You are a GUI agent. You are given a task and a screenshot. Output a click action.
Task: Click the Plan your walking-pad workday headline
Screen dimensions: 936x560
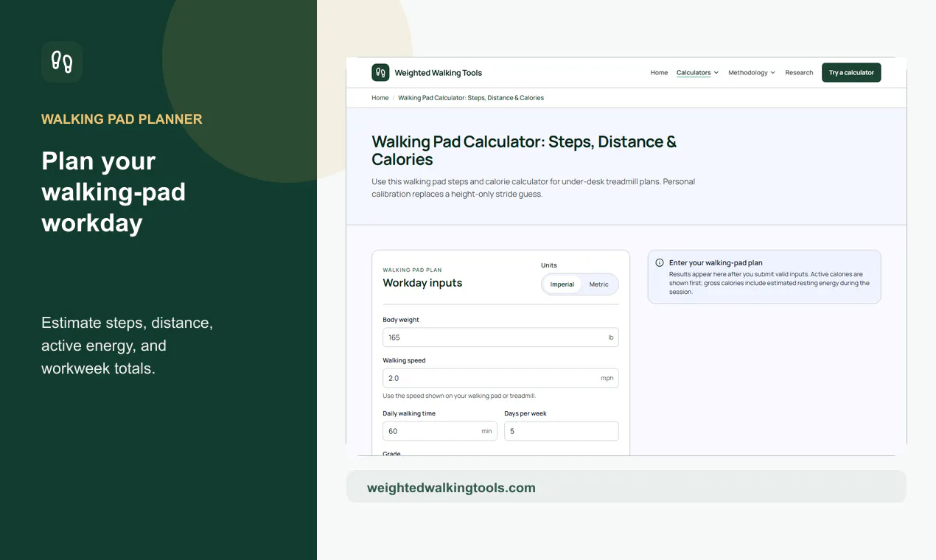(x=113, y=192)
